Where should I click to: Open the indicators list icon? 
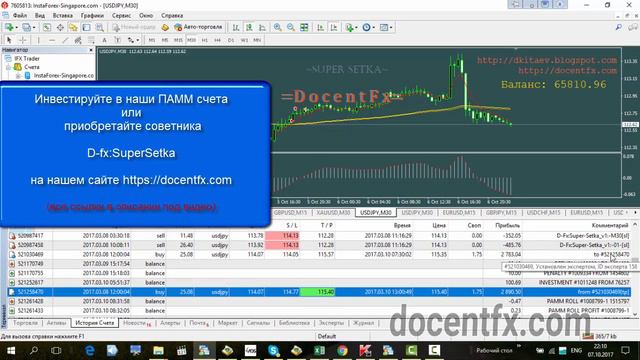coord(349,27)
